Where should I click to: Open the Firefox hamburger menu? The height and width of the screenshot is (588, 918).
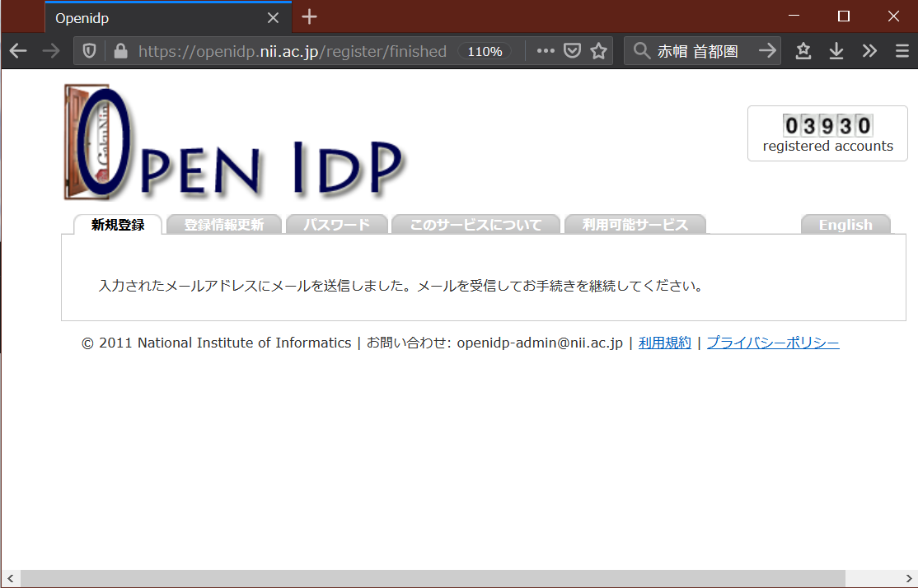pyautogui.click(x=902, y=51)
